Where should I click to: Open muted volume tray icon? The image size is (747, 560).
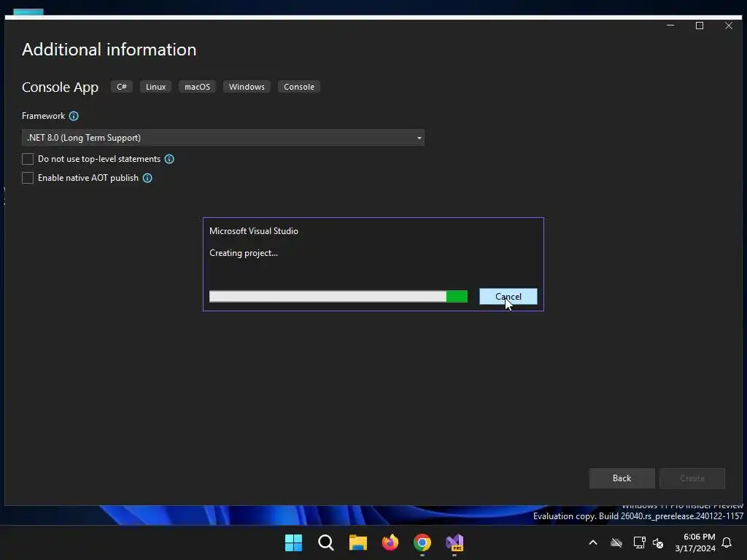[658, 542]
